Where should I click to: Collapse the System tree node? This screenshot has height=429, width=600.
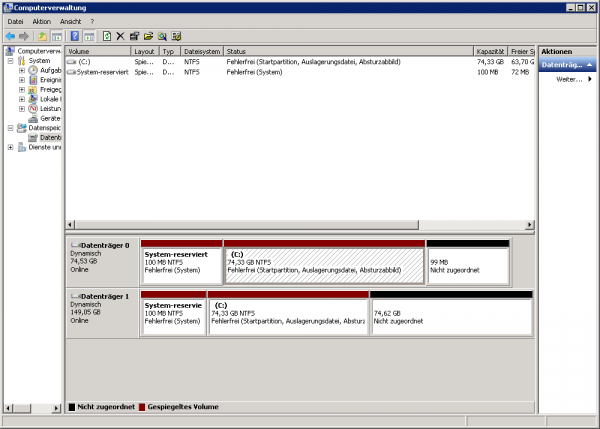[x=10, y=60]
